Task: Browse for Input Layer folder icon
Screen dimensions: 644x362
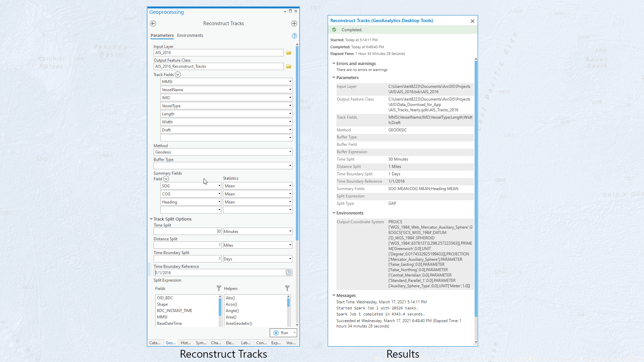Action: coord(288,53)
